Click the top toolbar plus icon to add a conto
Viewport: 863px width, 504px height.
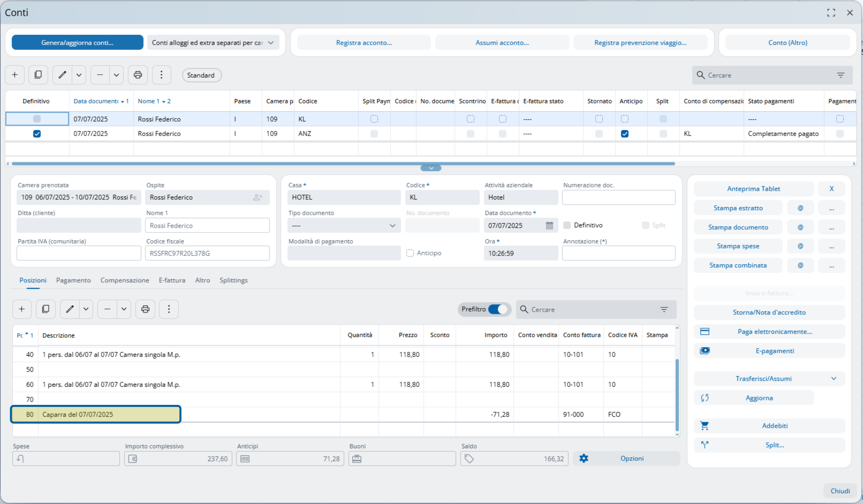point(15,75)
